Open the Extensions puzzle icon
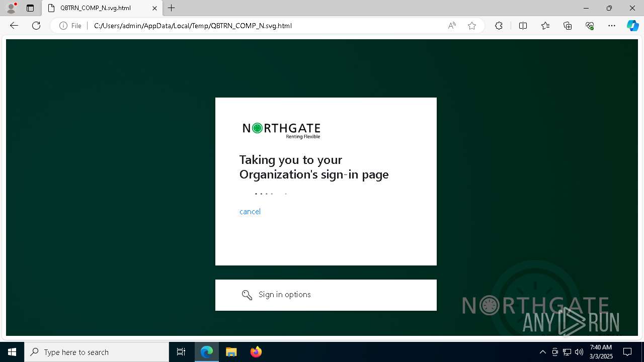The image size is (644, 362). point(499,26)
